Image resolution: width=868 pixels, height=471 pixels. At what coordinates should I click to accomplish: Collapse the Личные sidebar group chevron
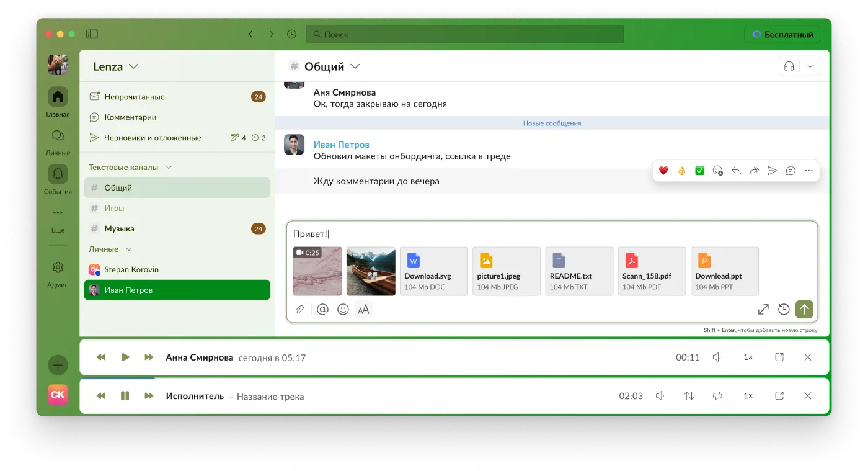click(129, 249)
